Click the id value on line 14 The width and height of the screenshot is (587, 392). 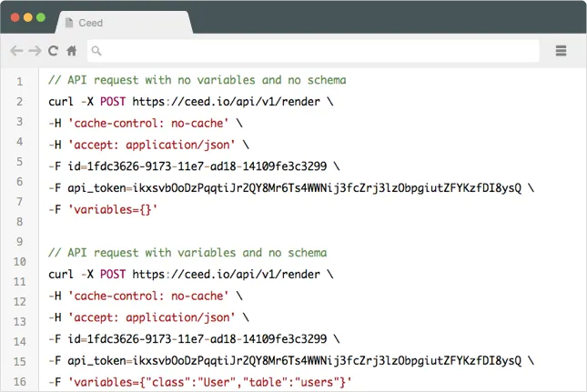(207, 339)
